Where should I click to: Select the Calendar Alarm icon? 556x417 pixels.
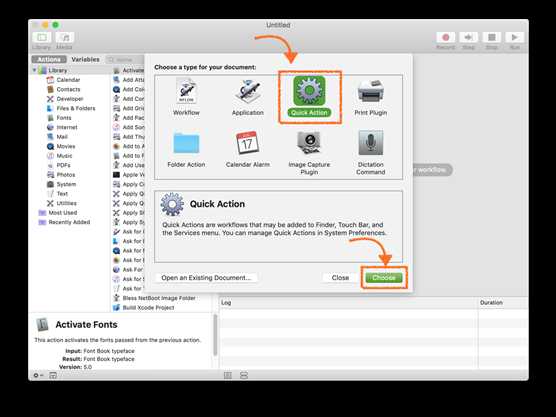click(x=248, y=143)
